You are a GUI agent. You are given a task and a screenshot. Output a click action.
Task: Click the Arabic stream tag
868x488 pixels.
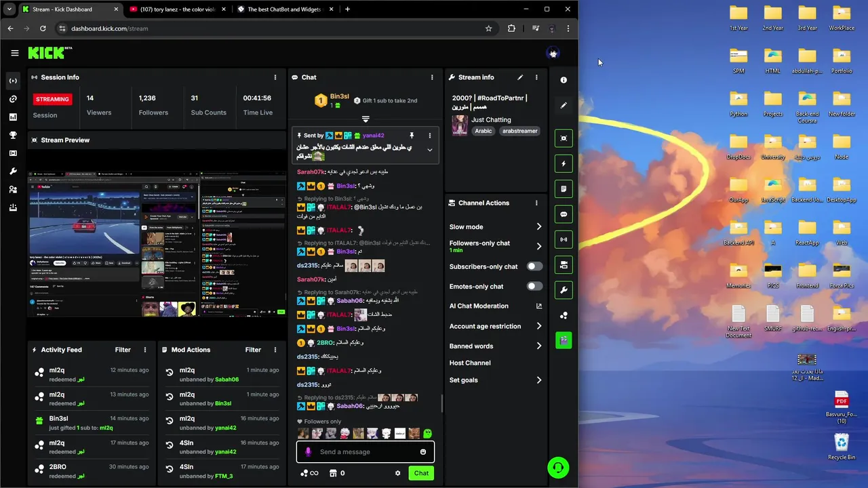tap(484, 131)
